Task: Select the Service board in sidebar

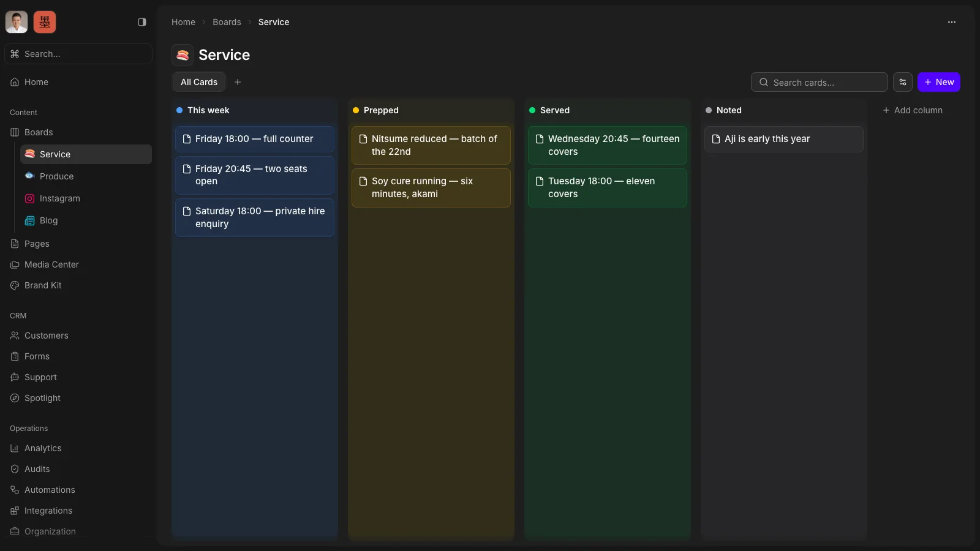Action: point(86,154)
